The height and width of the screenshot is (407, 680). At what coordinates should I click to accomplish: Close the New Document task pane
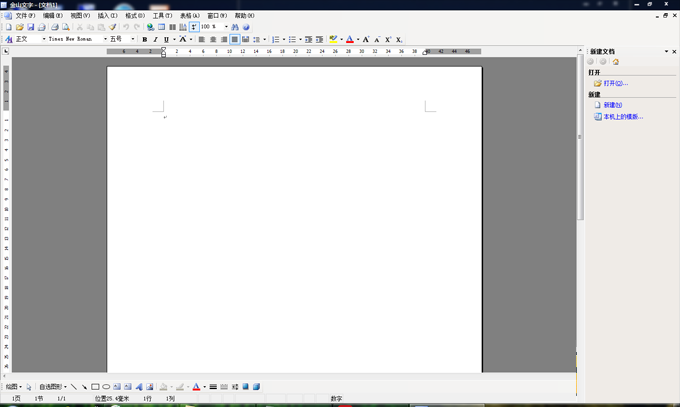[674, 52]
